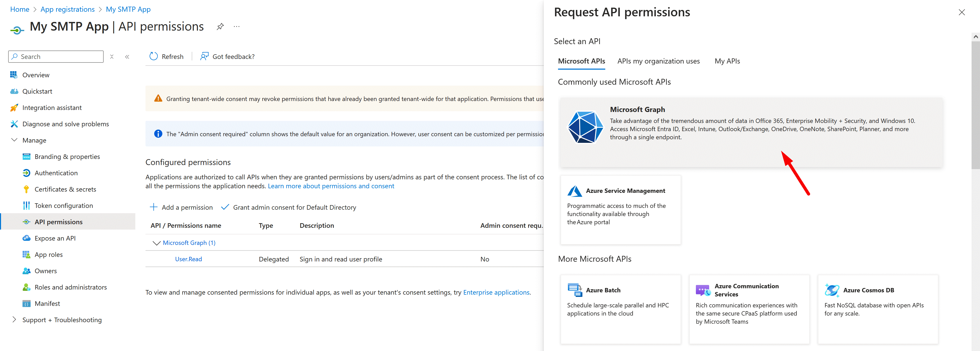Open Integration assistant rocket item

pyautogui.click(x=52, y=108)
